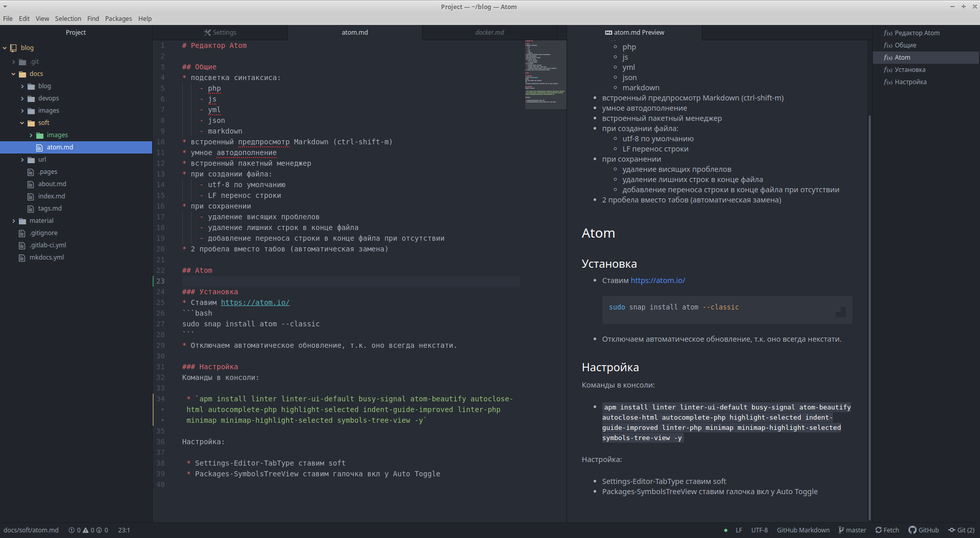980x538 pixels.
Task: Click the Fetch git status button
Action: coord(887,530)
